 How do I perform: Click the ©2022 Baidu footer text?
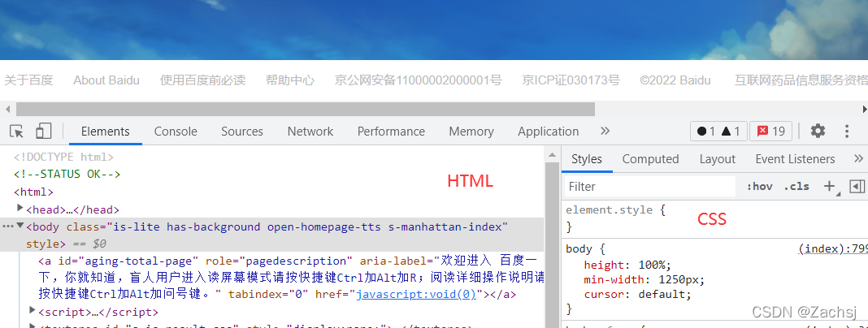[x=675, y=80]
